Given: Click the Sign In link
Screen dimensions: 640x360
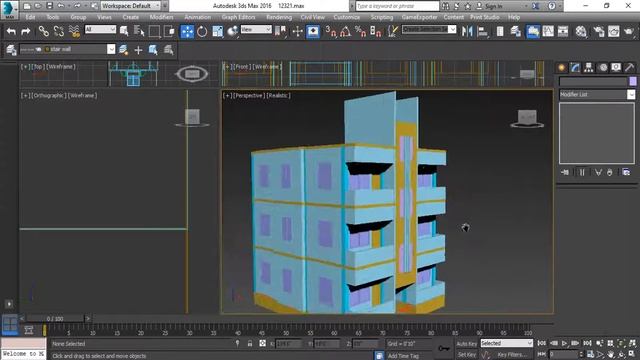Looking at the screenshot, I should [493, 6].
